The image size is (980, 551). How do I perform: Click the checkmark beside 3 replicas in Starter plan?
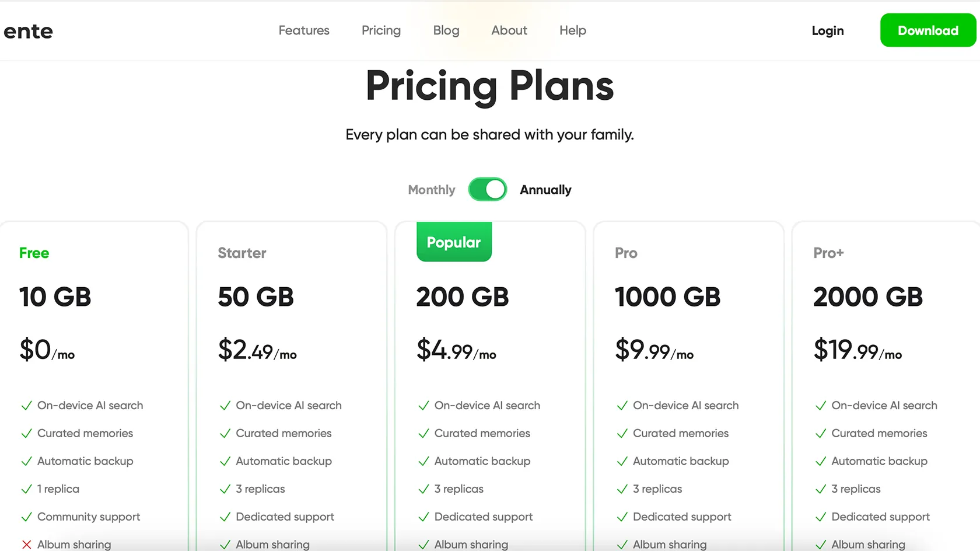coord(225,489)
